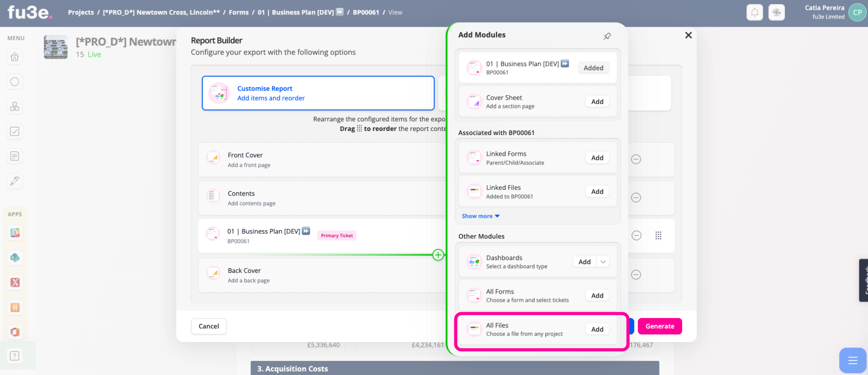Viewport: 868px width, 375px height.
Task: Open the checkbox tasks icon in the sidebar
Action: coord(14,131)
